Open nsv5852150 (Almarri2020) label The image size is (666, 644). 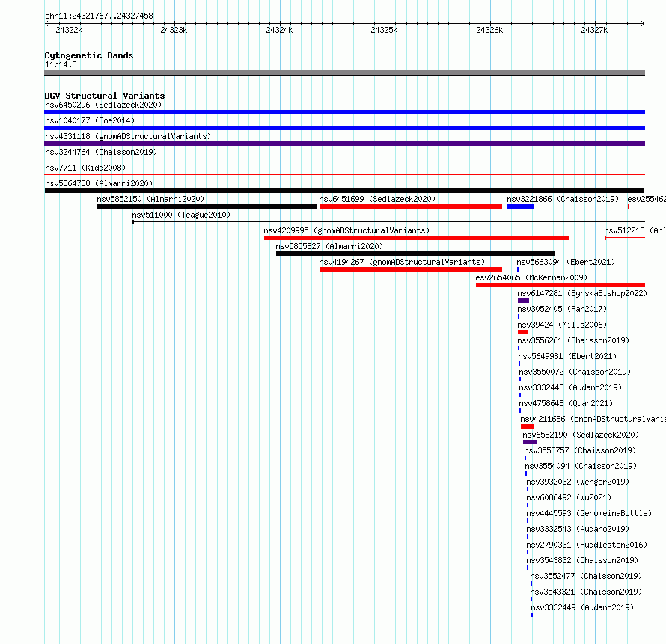pyautogui.click(x=150, y=199)
